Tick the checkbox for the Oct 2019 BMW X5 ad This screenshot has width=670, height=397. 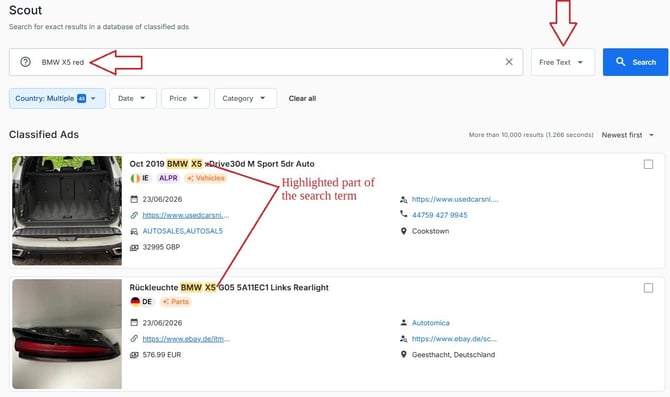tap(648, 164)
